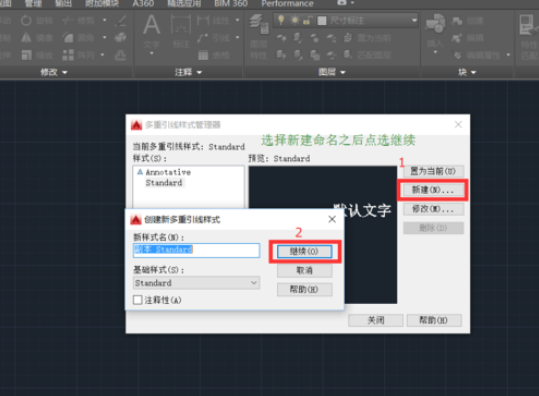539x396 pixels.
Task: Click the Continue (继续) button
Action: pos(305,251)
